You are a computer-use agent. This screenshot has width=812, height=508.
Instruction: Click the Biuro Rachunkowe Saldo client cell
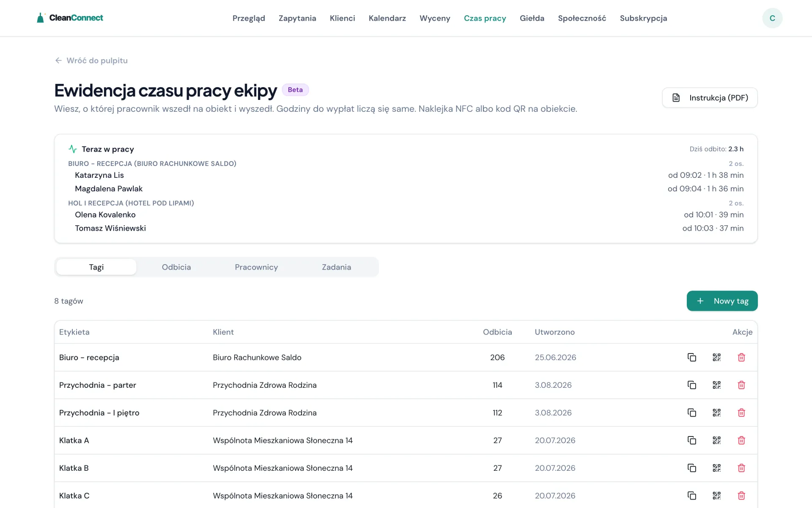[257, 357]
